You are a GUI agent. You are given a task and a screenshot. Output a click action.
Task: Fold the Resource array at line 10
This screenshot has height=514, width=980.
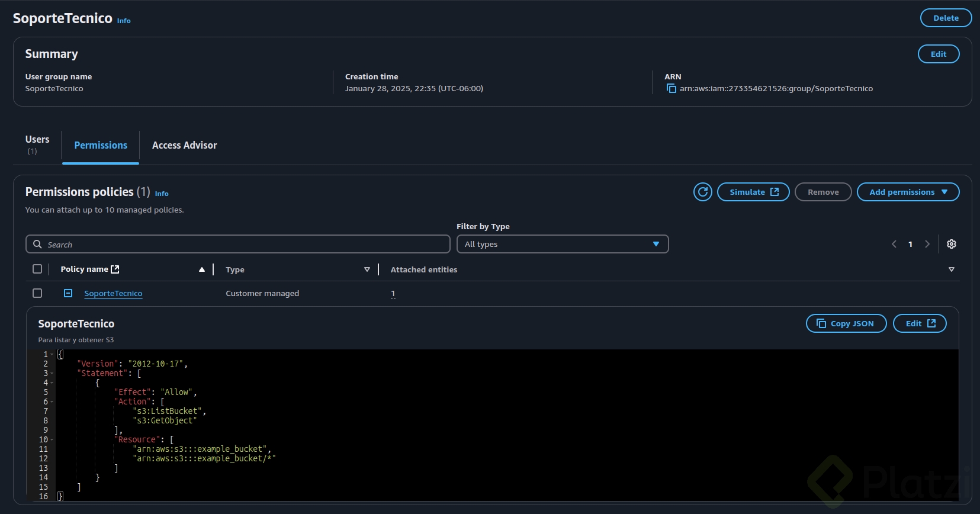52,439
